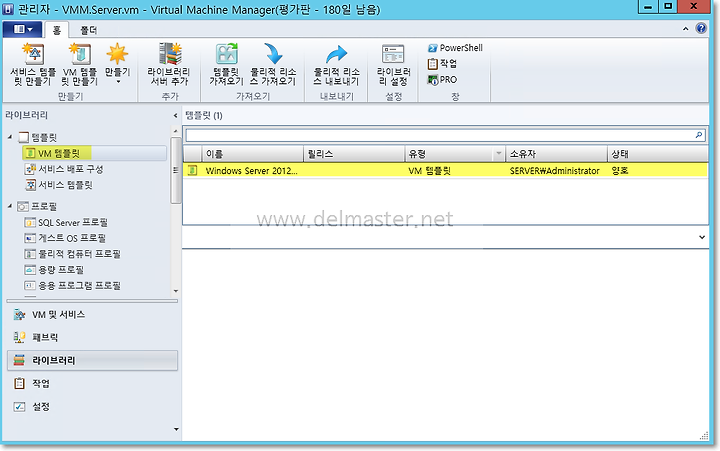The image size is (720, 451).
Task: Sort by the 릴리스 column header
Action: coord(354,154)
